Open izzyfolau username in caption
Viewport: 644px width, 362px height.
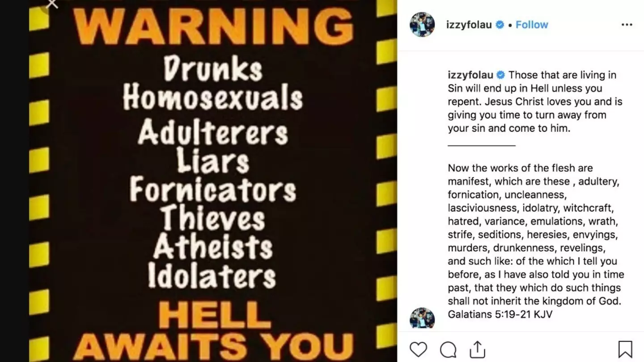(470, 75)
